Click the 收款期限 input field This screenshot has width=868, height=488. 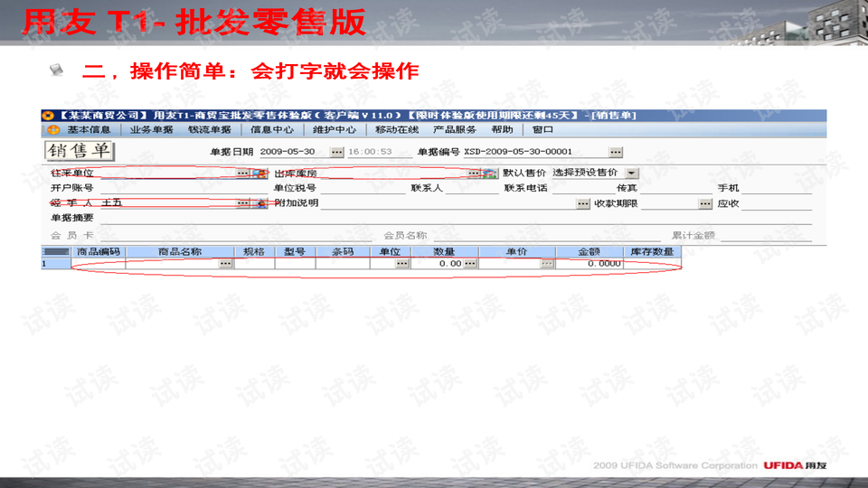669,203
